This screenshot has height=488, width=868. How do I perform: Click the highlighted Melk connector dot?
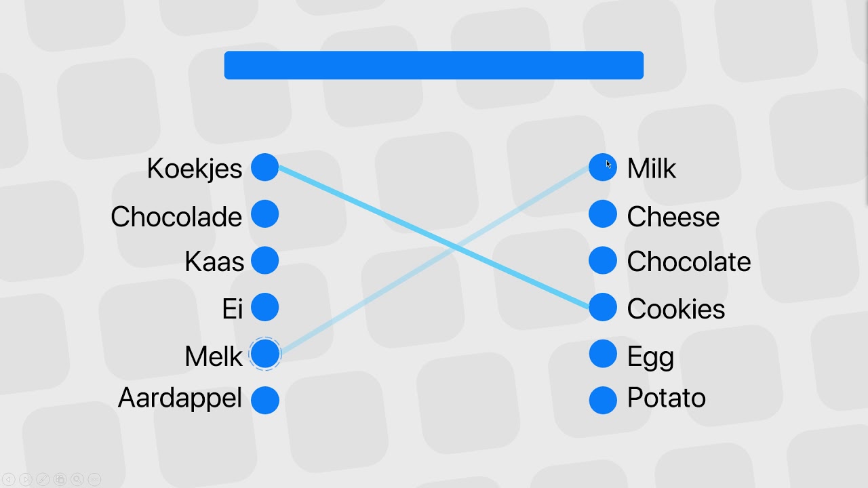[265, 354]
